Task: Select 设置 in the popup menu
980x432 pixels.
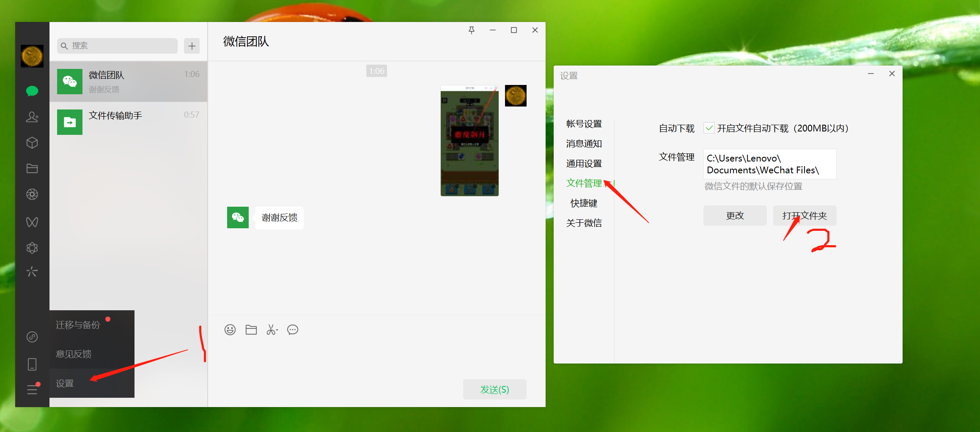Action: pos(65,383)
